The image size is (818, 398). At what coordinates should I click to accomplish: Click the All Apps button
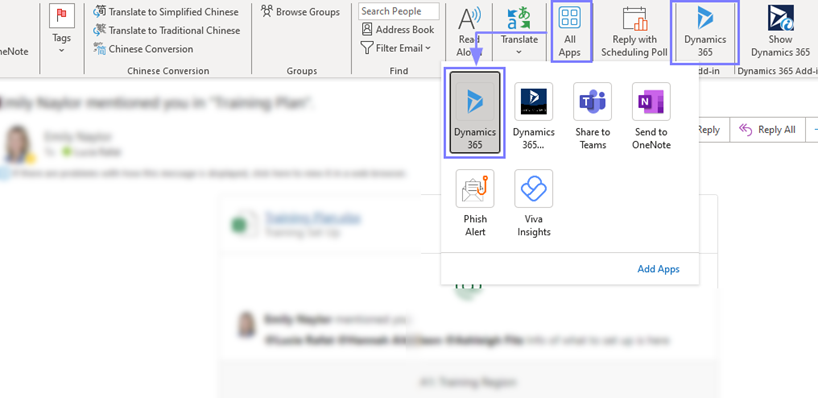click(570, 31)
